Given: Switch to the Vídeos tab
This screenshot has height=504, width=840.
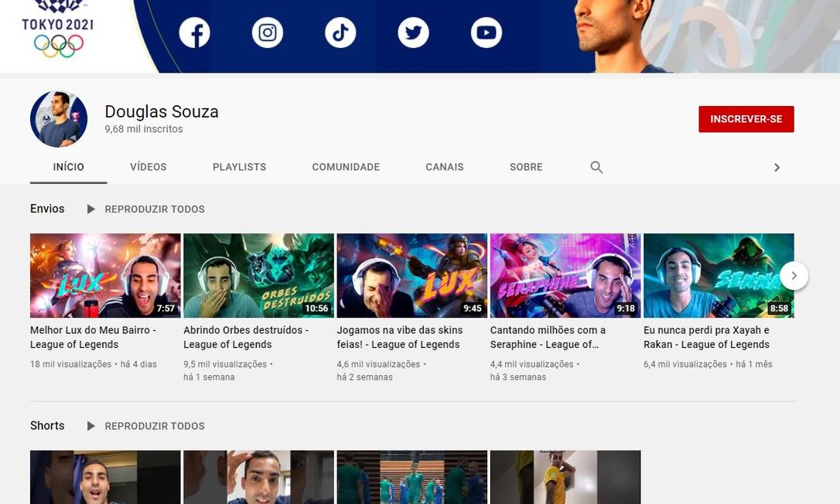Looking at the screenshot, I should tap(148, 167).
